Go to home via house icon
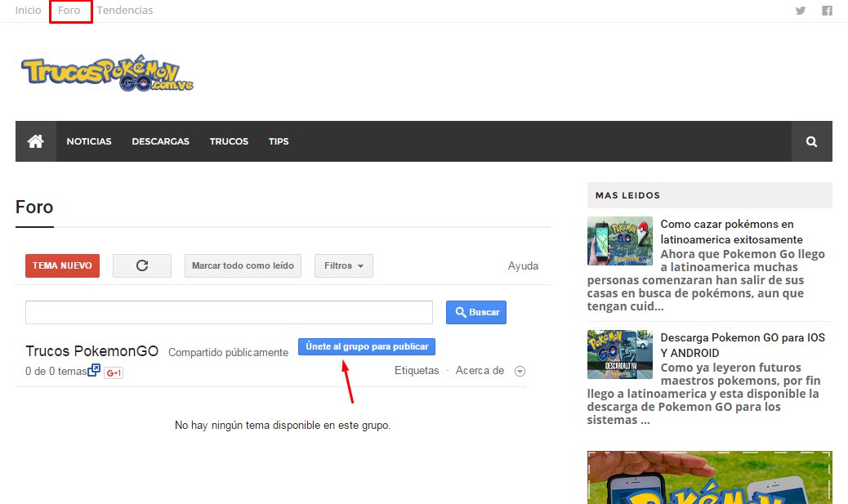This screenshot has width=848, height=504. tap(36, 141)
